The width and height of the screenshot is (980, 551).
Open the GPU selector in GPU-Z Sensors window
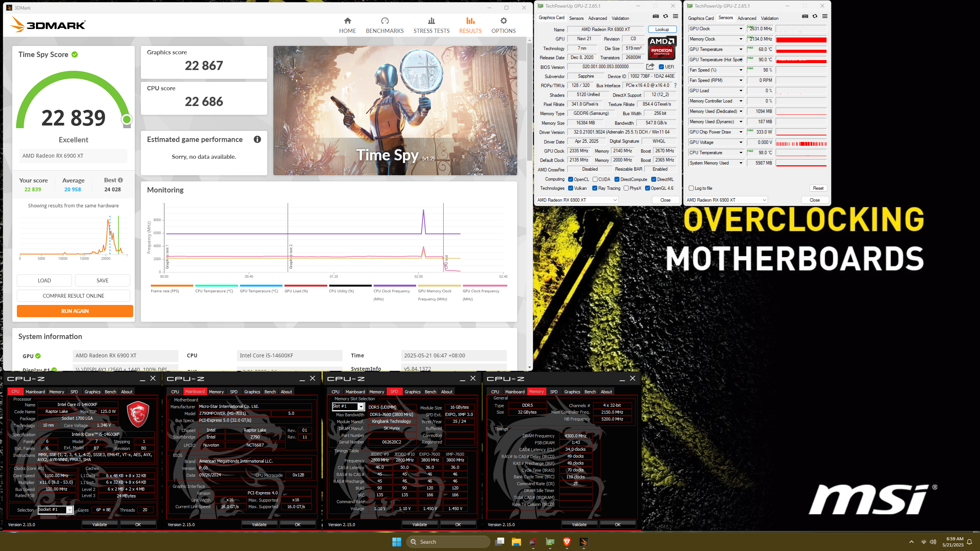click(x=726, y=200)
